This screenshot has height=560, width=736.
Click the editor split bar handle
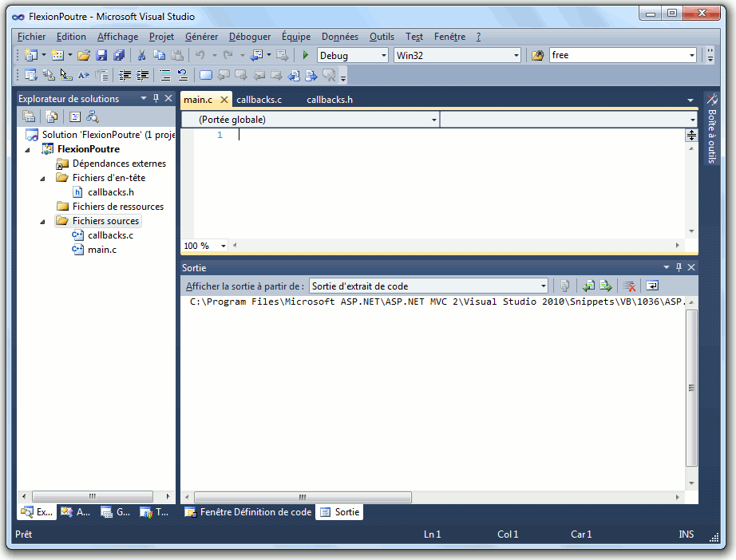tap(691, 136)
